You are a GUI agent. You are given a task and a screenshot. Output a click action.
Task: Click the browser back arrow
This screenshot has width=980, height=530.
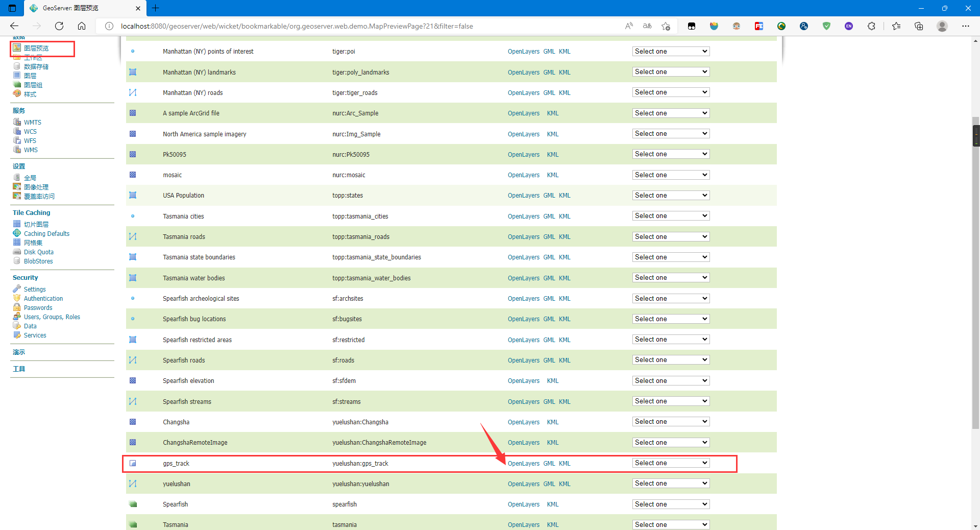click(x=14, y=26)
